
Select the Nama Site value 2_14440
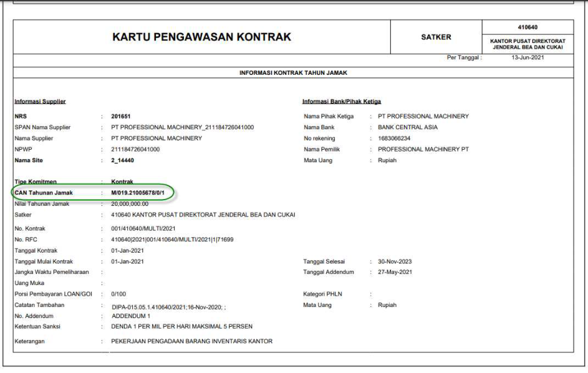[x=122, y=160]
